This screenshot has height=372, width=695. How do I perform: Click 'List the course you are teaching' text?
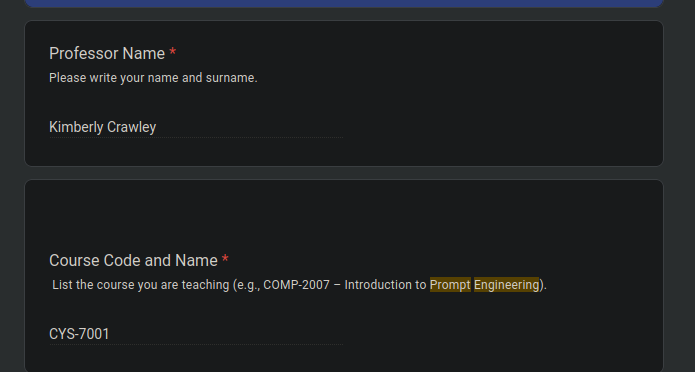141,285
